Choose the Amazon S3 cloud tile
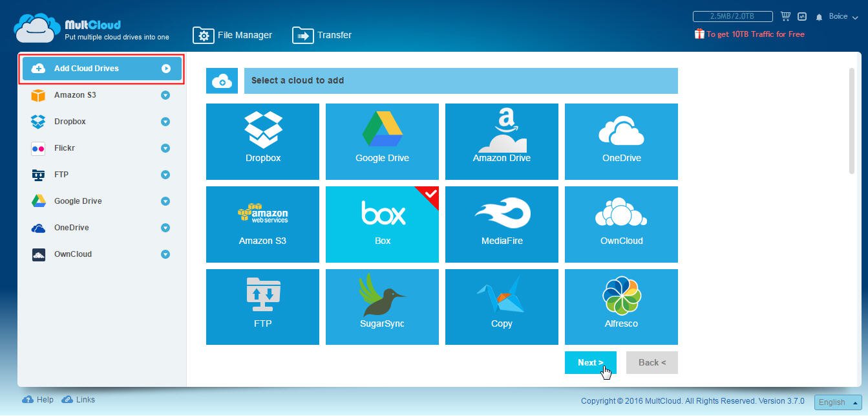The image size is (868, 416). (x=262, y=224)
